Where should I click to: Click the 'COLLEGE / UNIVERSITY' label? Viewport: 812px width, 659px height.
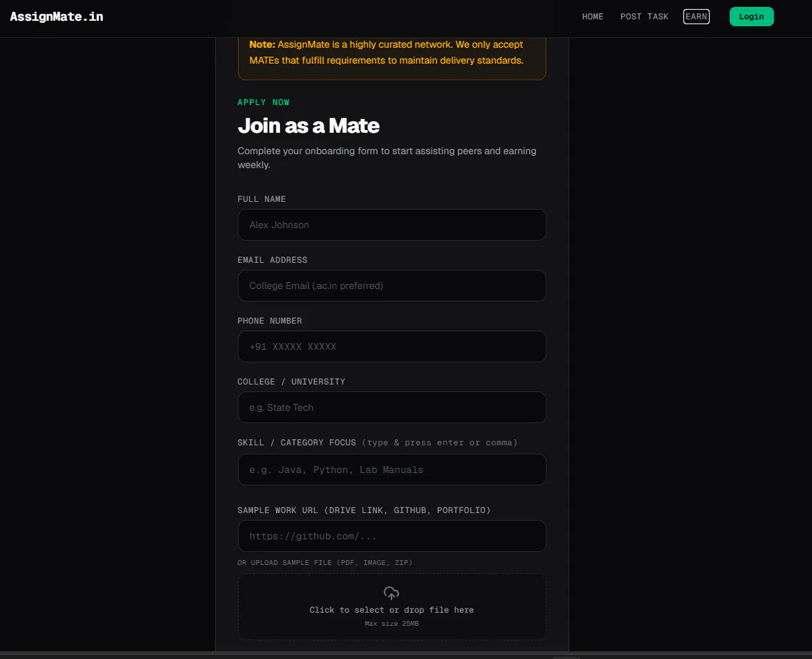coord(291,382)
